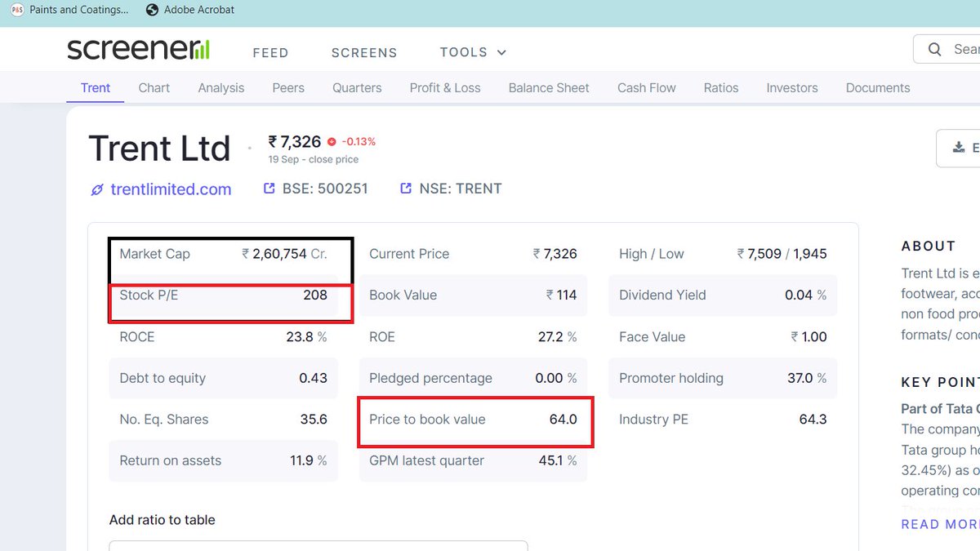Switch to the Quarters tab
The width and height of the screenshot is (980, 551).
pos(357,88)
